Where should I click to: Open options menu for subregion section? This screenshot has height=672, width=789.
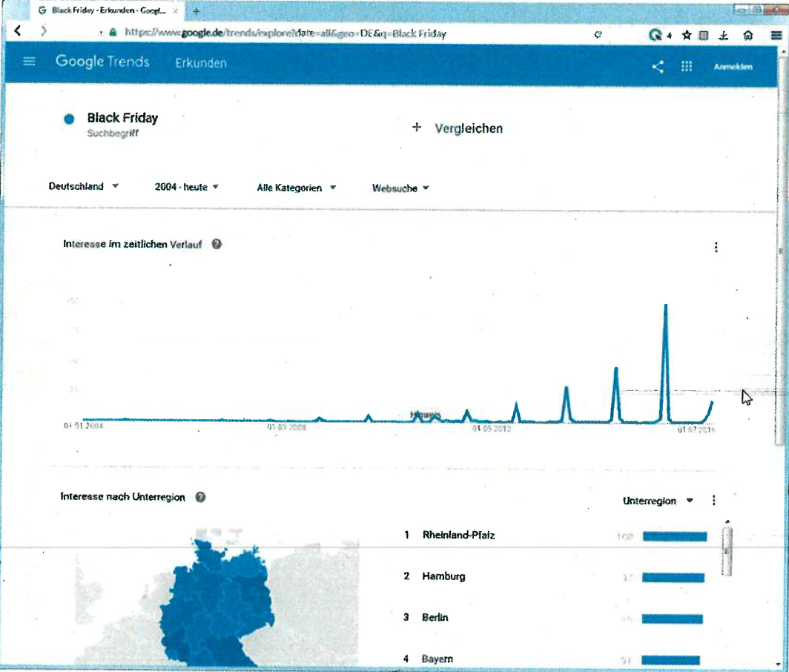(714, 501)
